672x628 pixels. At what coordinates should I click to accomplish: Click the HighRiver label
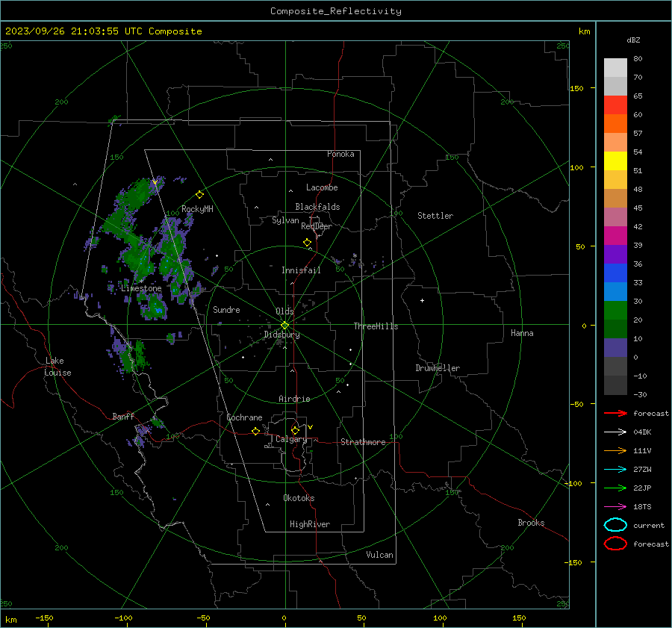310,524
